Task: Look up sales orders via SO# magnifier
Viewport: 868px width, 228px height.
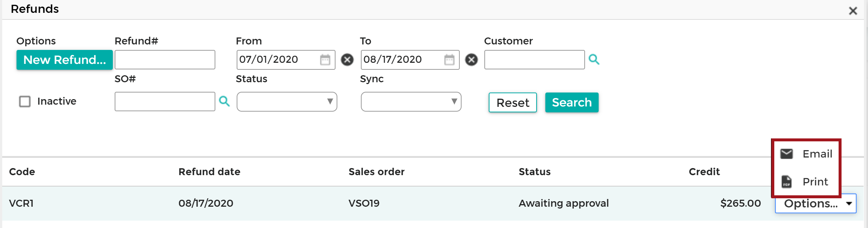Action: (x=224, y=101)
